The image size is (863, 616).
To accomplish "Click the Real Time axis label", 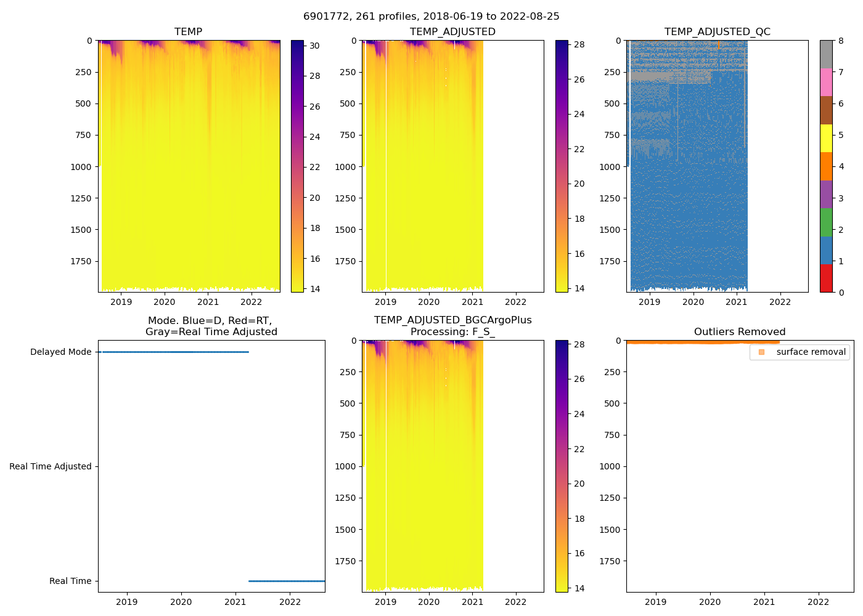I will tap(70, 581).
